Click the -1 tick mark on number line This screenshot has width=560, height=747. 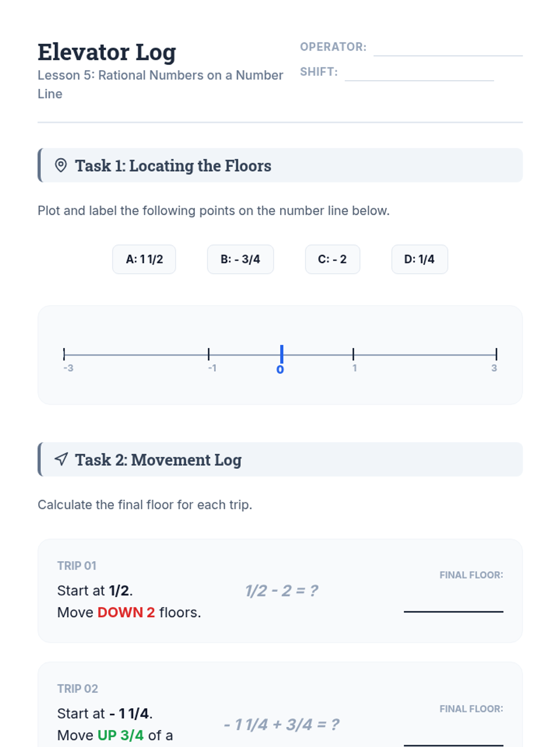tap(209, 354)
